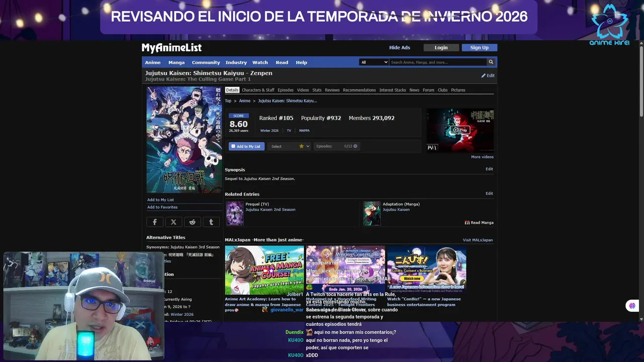Open the More videos link
644x362 pixels.
tap(482, 157)
